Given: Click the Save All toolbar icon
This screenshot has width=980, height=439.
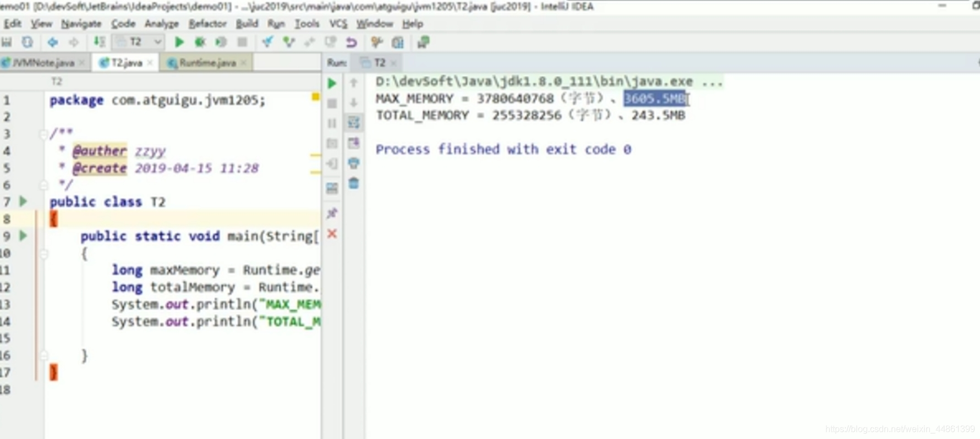Looking at the screenshot, I should [x=7, y=42].
